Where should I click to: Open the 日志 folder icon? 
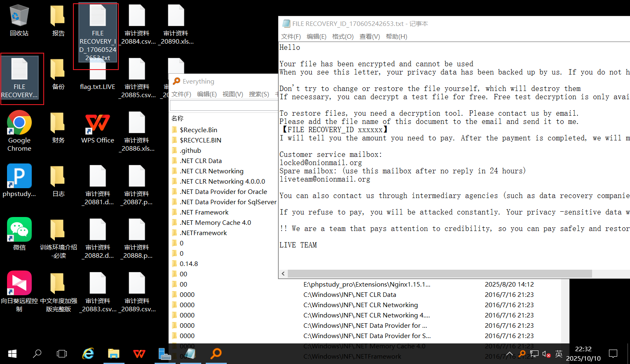point(58,181)
